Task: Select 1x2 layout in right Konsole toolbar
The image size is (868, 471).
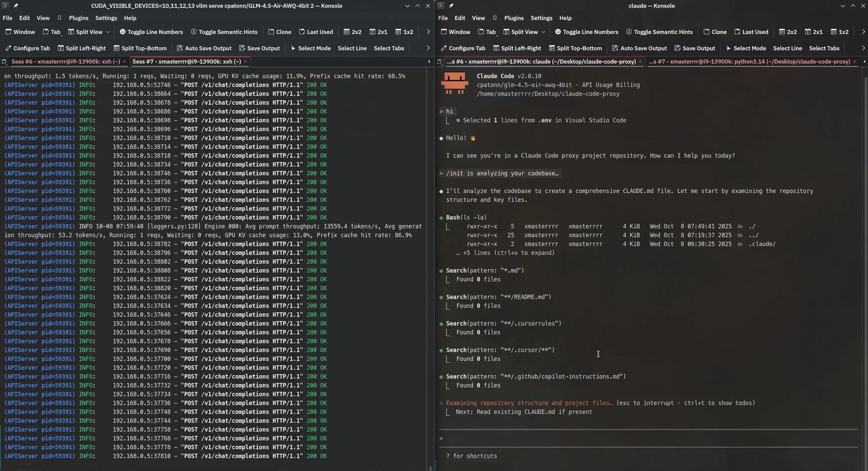Action: (x=840, y=32)
